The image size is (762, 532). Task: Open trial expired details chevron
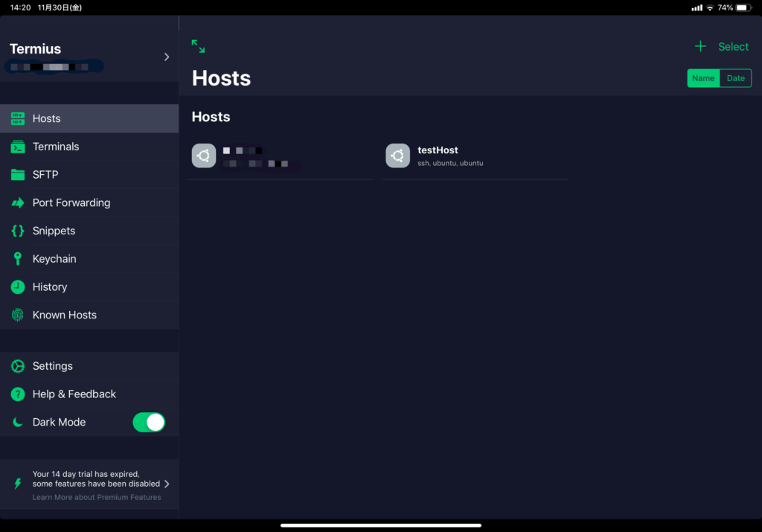pyautogui.click(x=167, y=484)
